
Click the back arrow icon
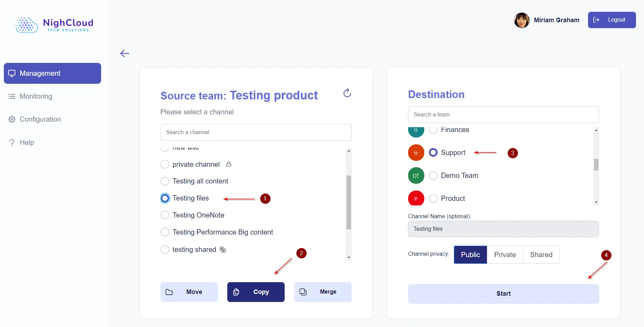pyautogui.click(x=124, y=53)
